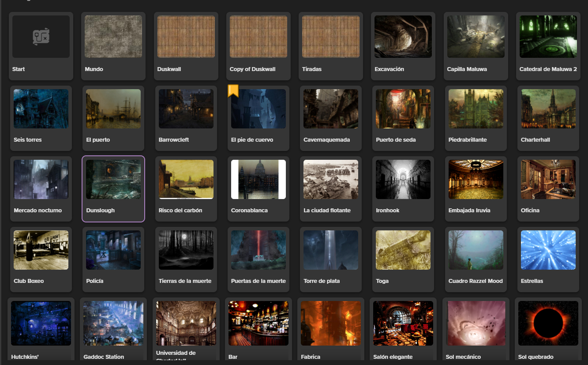Click the El puerto harbor thumbnail
The height and width of the screenshot is (365, 588).
pos(113,109)
